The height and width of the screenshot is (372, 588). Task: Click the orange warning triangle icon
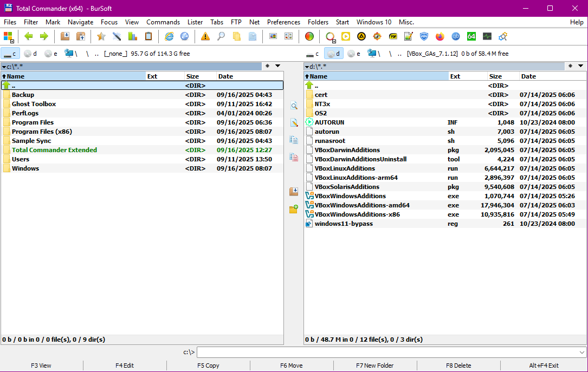coord(205,36)
